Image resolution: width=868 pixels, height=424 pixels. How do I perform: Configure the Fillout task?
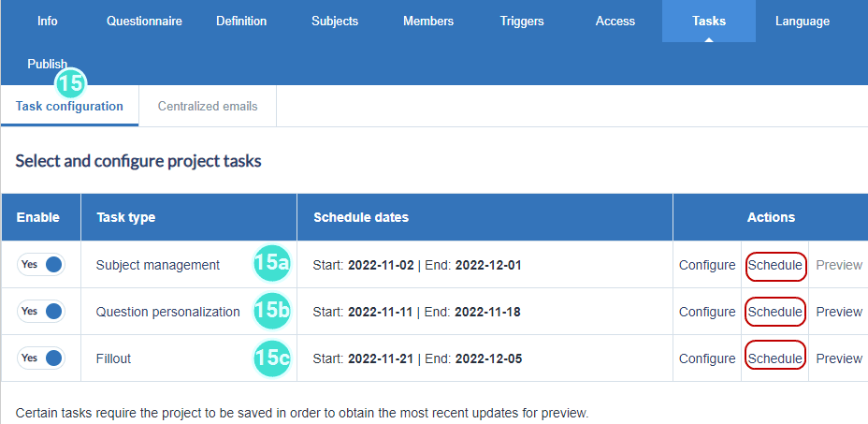coord(707,358)
